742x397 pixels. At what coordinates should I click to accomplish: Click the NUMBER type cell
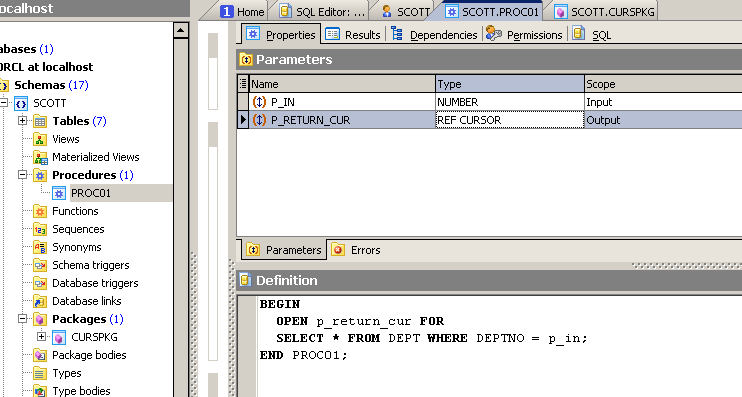coord(510,102)
